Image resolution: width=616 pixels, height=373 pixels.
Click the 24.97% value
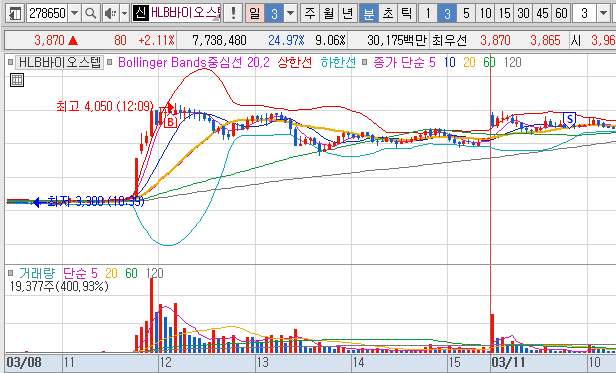pyautogui.click(x=286, y=40)
